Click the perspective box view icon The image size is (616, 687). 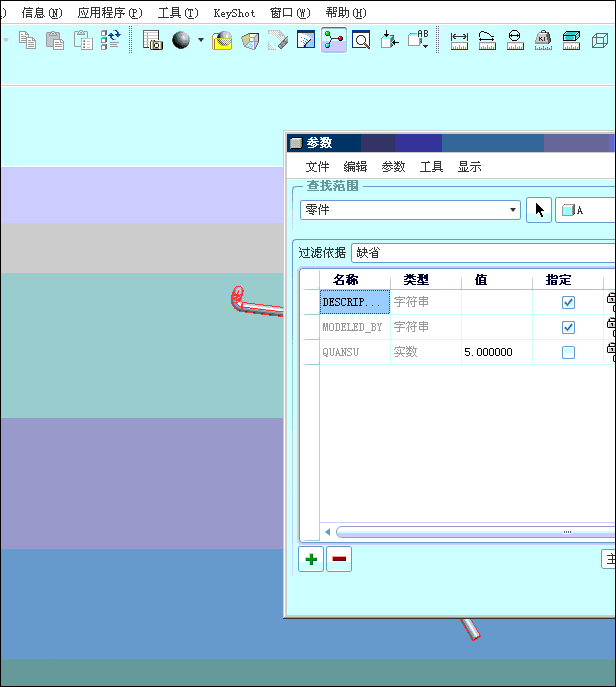pos(250,41)
